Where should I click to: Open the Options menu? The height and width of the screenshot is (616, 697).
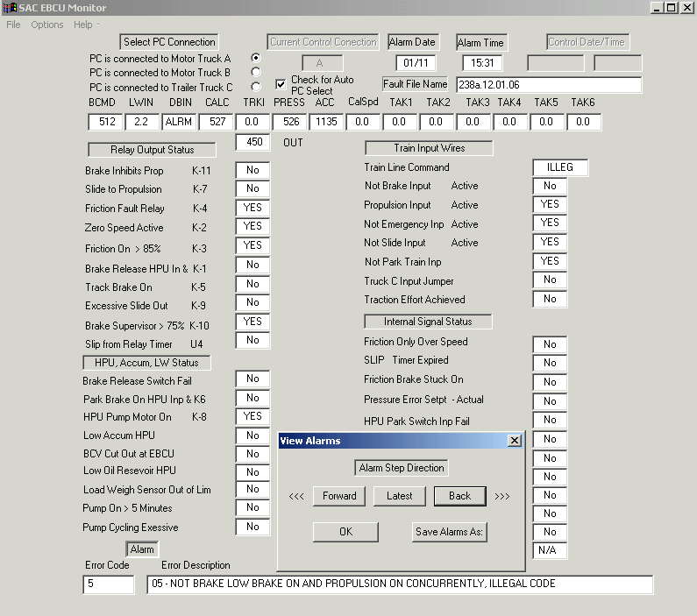(47, 25)
